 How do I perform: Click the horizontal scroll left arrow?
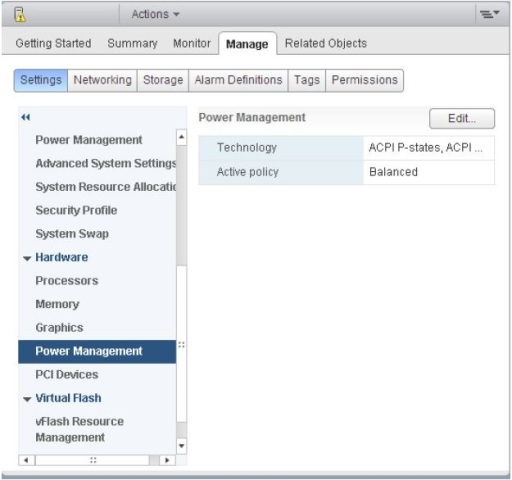point(26,460)
